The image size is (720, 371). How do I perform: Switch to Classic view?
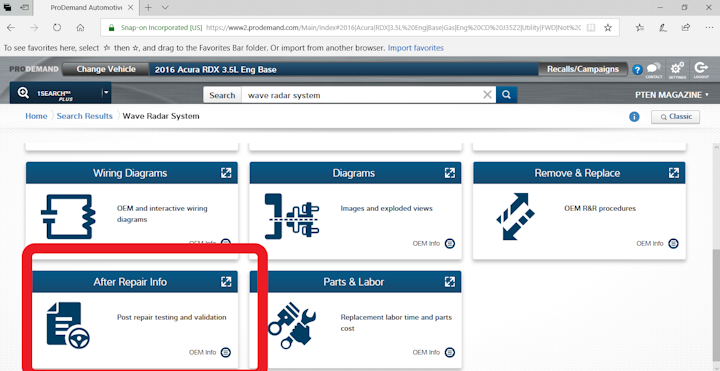click(675, 117)
